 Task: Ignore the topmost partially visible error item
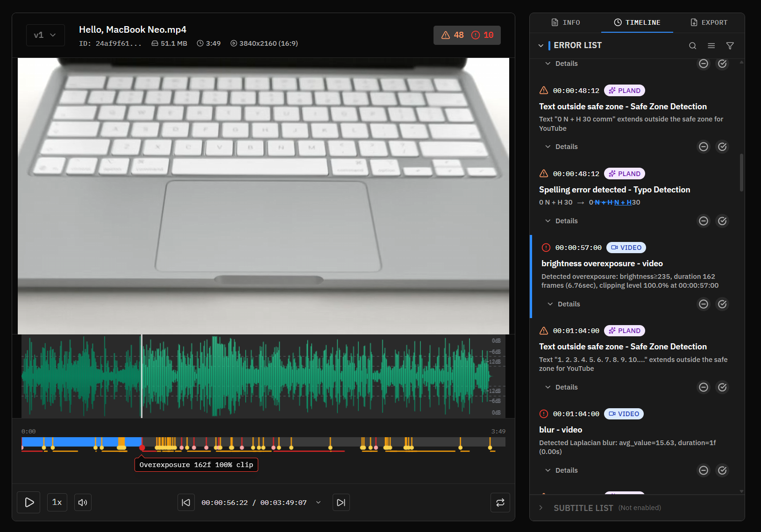pyautogui.click(x=704, y=64)
